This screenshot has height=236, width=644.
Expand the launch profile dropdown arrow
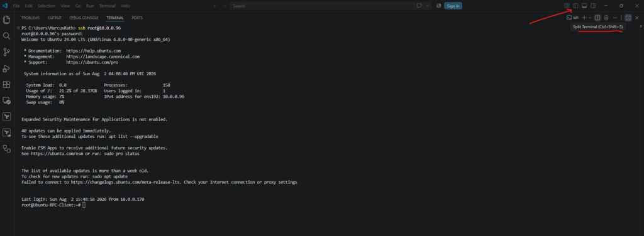click(x=590, y=18)
